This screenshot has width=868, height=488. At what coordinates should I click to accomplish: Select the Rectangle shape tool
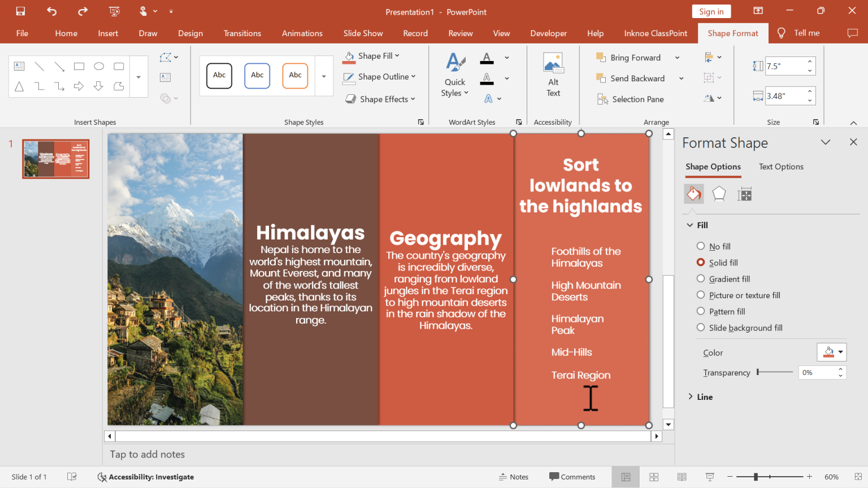(79, 66)
